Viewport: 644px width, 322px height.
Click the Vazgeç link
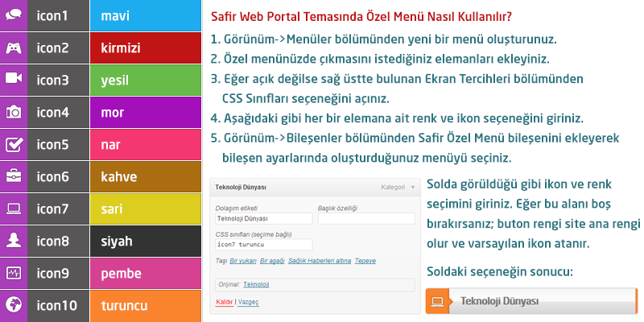click(x=248, y=302)
